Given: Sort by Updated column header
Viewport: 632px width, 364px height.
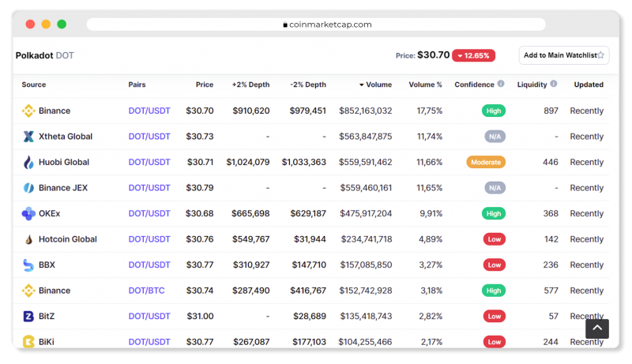Looking at the screenshot, I should (589, 84).
